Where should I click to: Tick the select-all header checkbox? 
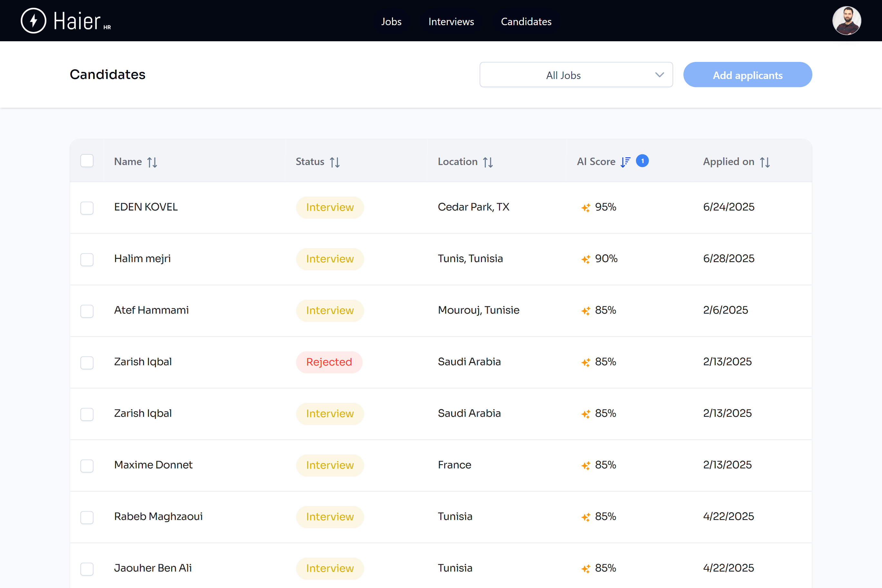pyautogui.click(x=87, y=161)
